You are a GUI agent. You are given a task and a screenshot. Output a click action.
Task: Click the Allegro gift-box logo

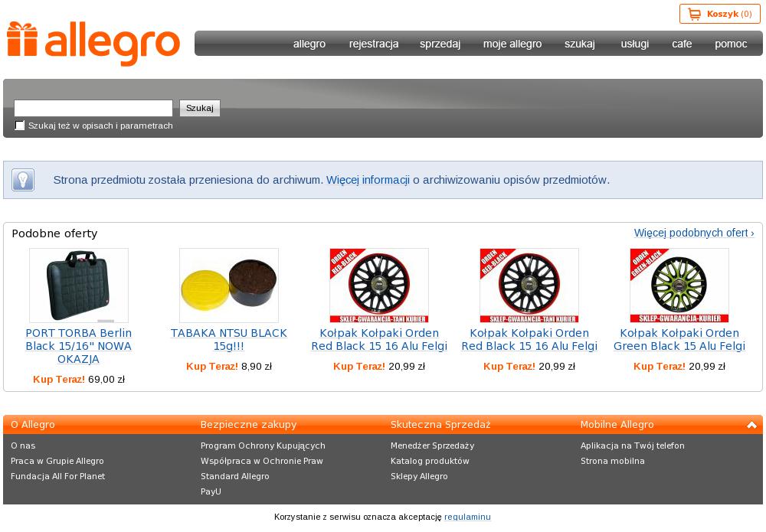[93, 44]
